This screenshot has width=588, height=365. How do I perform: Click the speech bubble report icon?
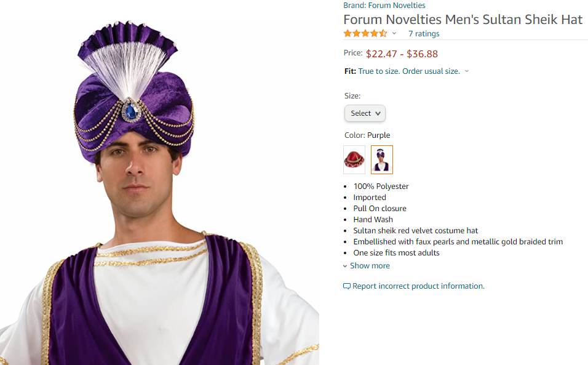pos(347,286)
